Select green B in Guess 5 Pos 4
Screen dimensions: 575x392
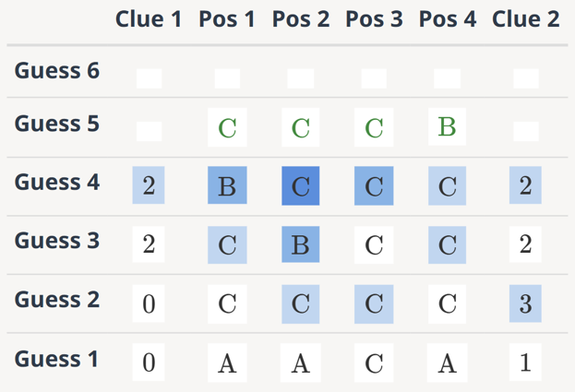click(447, 127)
